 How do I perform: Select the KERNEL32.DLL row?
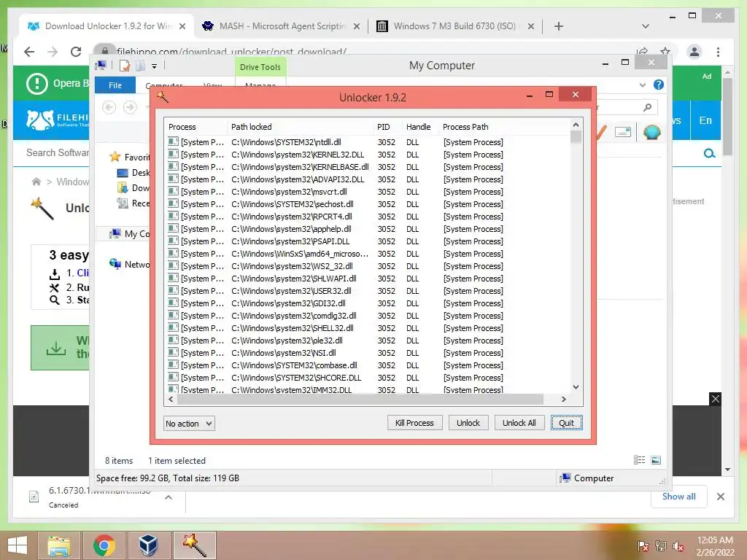367,155
